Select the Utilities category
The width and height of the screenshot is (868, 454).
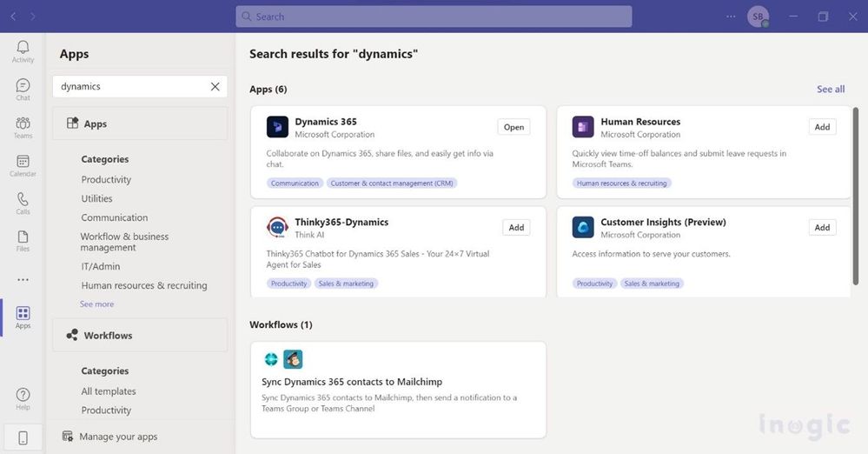[96, 198]
